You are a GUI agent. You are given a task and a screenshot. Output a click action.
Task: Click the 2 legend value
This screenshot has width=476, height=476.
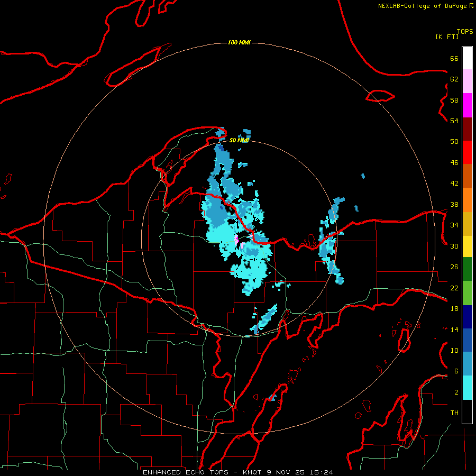click(x=456, y=392)
